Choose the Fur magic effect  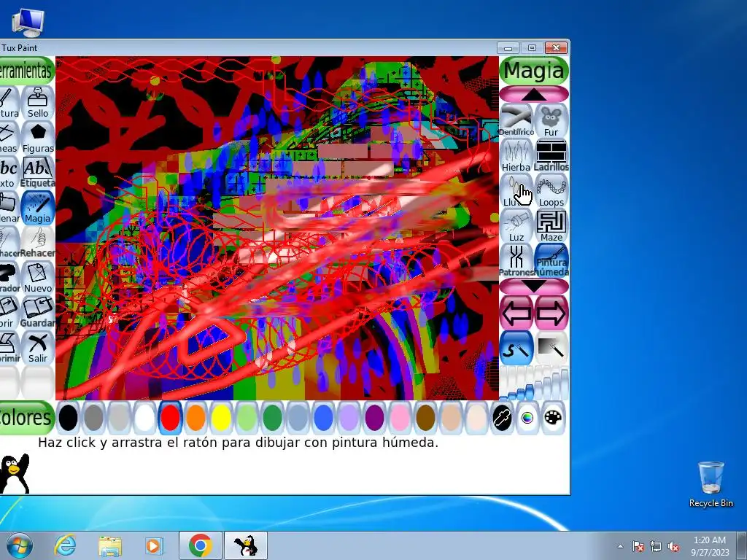pos(551,120)
